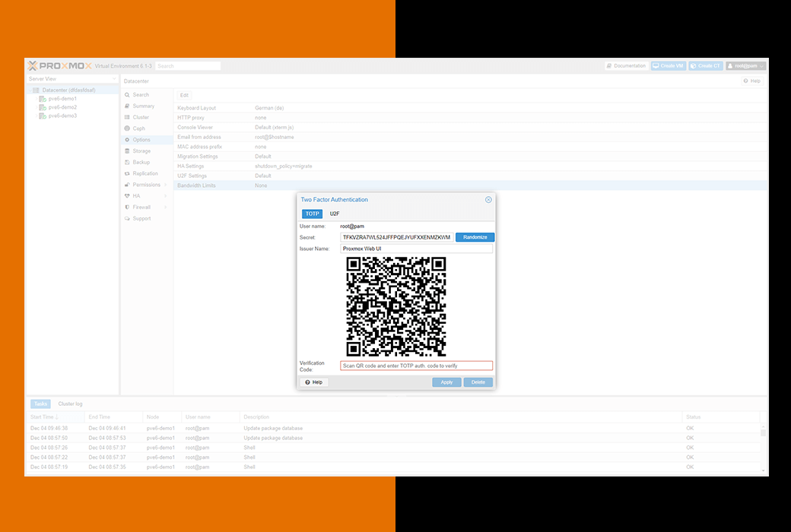Click the Apply button in dialog
The height and width of the screenshot is (532, 791).
446,382
